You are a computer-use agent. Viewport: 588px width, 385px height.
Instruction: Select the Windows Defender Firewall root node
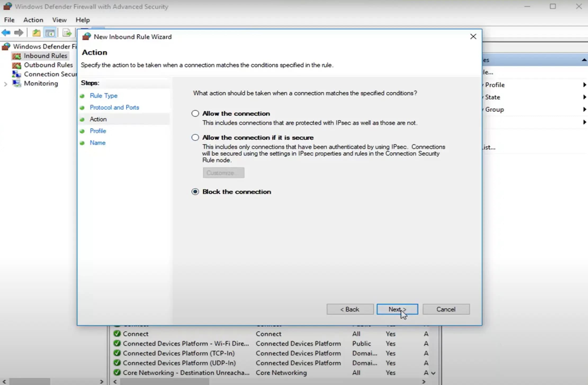pos(44,47)
